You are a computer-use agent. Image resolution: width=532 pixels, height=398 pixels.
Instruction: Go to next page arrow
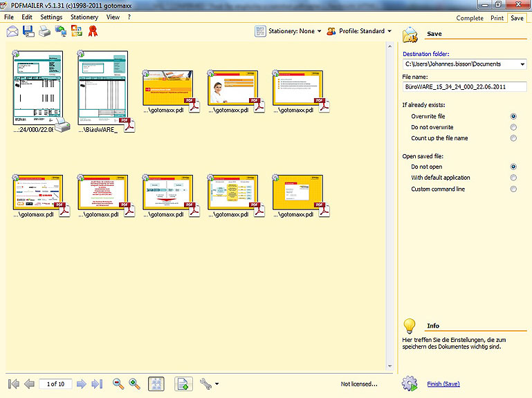(82, 383)
